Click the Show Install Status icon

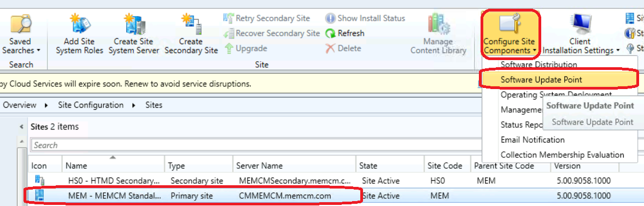(330, 18)
